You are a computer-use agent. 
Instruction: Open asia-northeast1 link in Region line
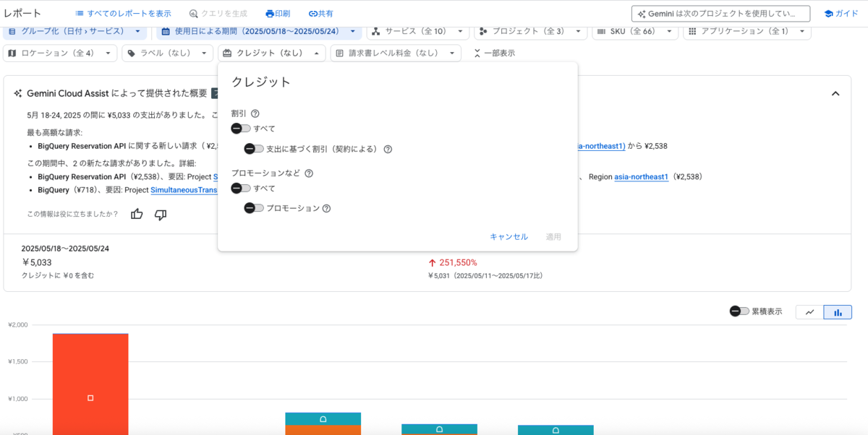[641, 176]
